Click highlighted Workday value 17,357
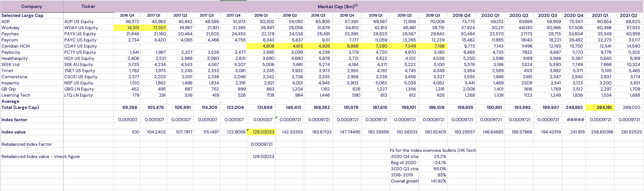This screenshot has width=644, height=191. pyautogui.click(x=154, y=28)
